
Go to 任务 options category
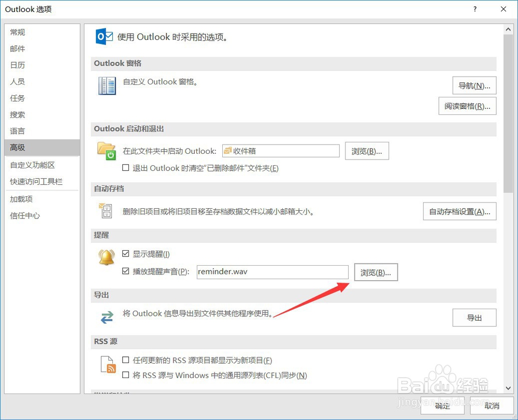[42, 98]
